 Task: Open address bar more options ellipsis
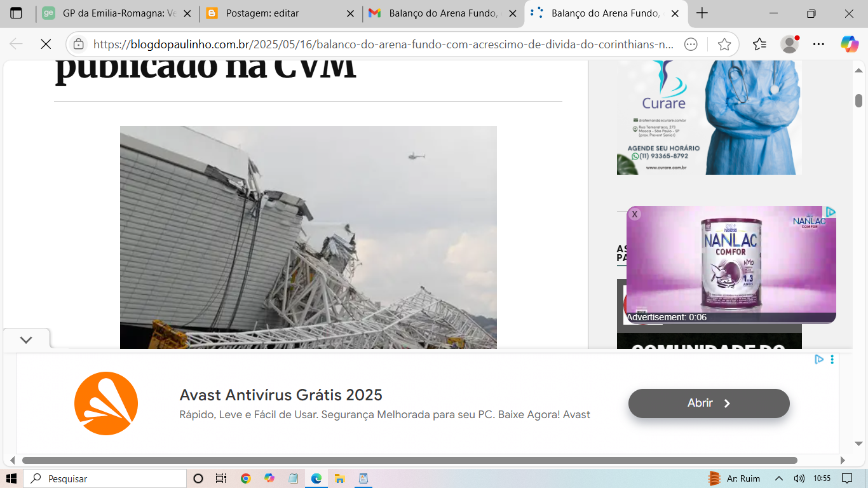691,44
